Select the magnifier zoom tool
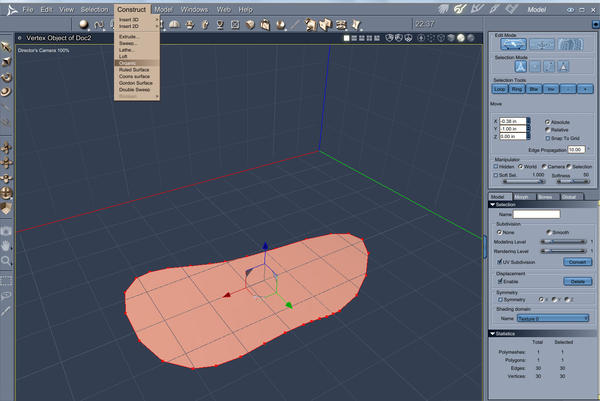600x401 pixels. coord(6,261)
